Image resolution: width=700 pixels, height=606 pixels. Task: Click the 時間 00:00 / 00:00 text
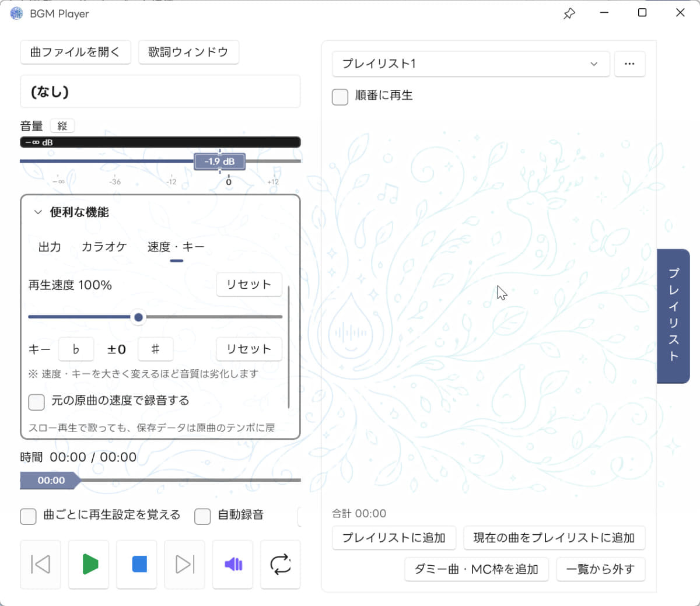pos(78,457)
